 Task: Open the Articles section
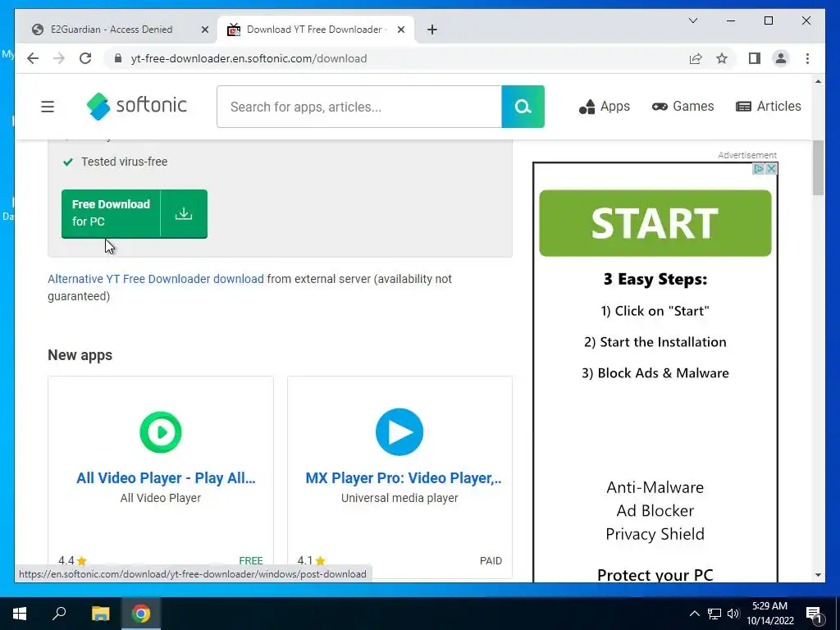click(x=768, y=107)
